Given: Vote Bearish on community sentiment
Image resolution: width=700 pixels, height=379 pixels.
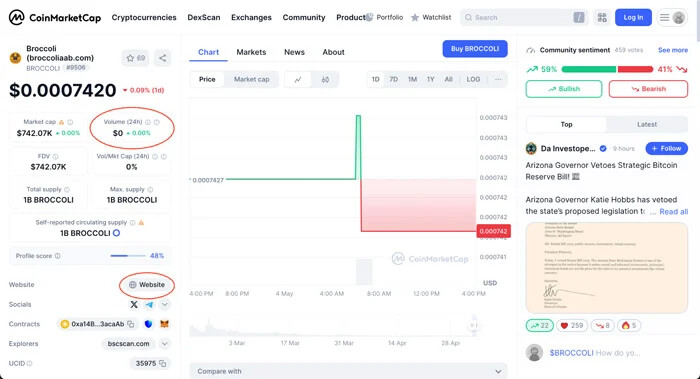Looking at the screenshot, I should point(648,89).
